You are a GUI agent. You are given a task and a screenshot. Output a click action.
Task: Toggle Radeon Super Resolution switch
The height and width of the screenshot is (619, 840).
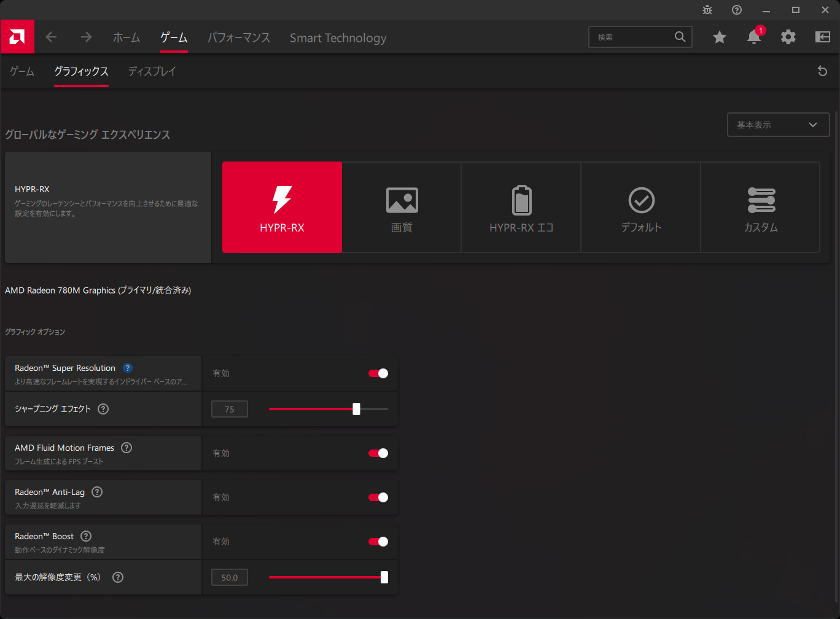click(378, 373)
